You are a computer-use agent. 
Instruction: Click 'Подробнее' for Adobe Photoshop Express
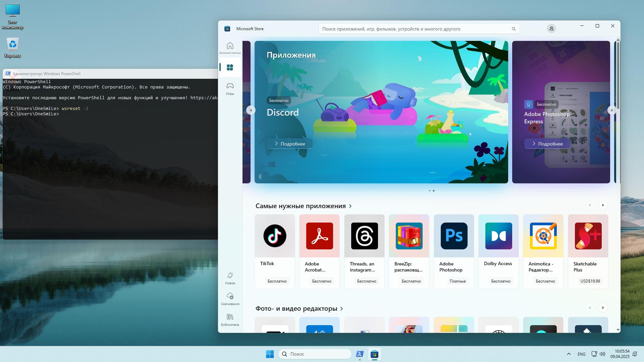click(x=547, y=144)
